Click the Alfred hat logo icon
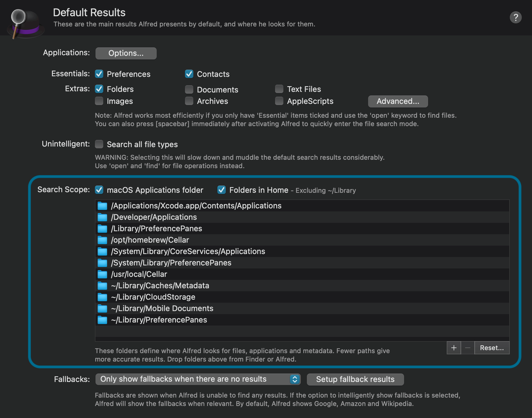This screenshot has width=532, height=418. tap(26, 24)
